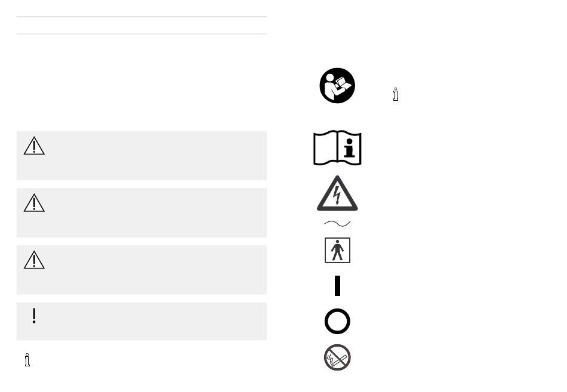Viewport: 567px width, 392px height.
Task: Click the warning triangle in third gray box
Action: (x=34, y=260)
